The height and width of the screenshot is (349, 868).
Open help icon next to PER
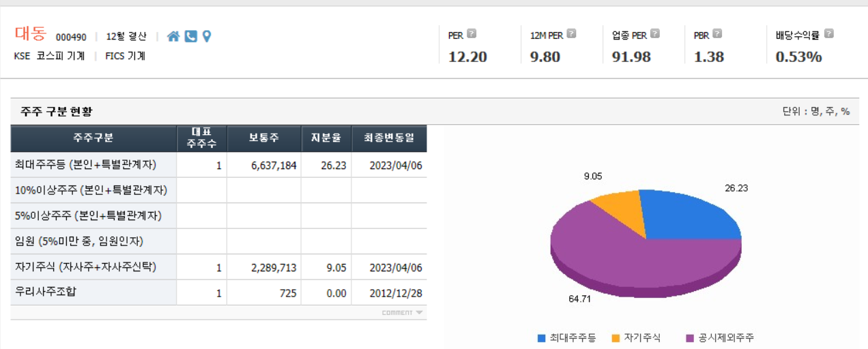pyautogui.click(x=472, y=33)
